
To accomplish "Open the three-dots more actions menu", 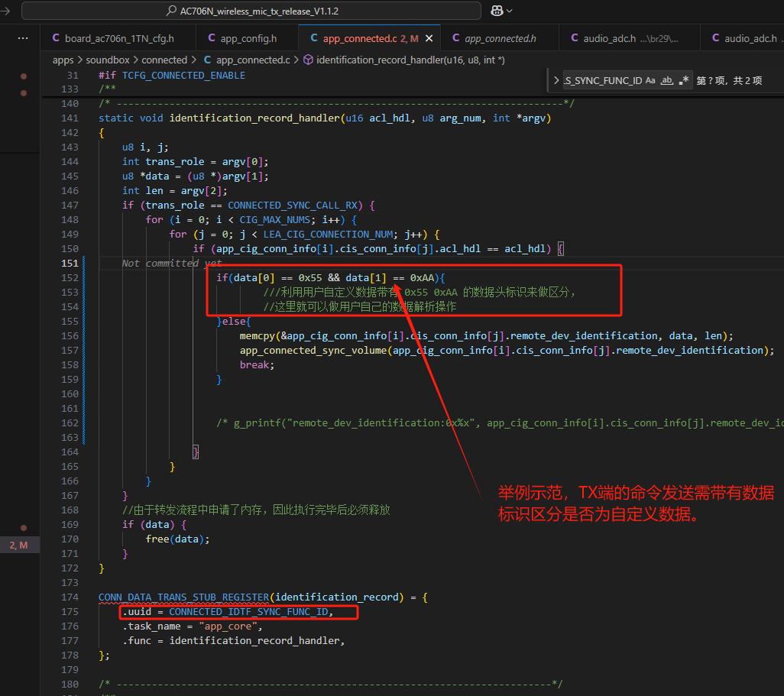I will click(23, 38).
